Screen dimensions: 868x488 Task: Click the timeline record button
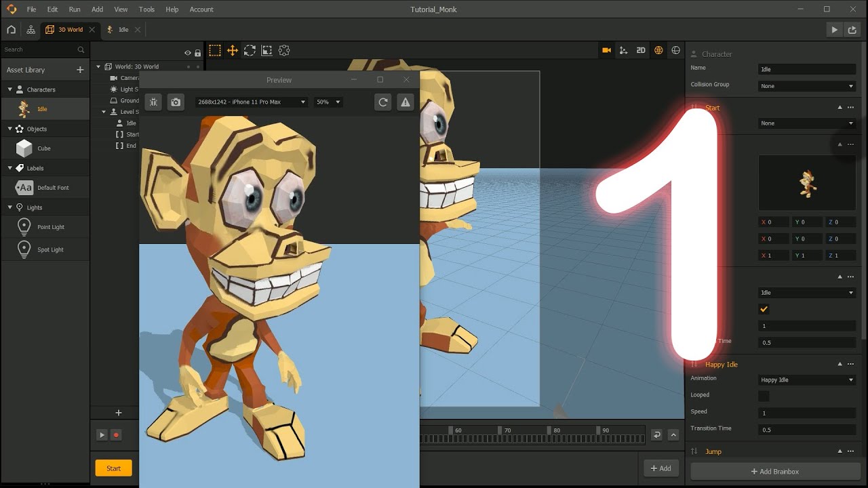pyautogui.click(x=116, y=435)
